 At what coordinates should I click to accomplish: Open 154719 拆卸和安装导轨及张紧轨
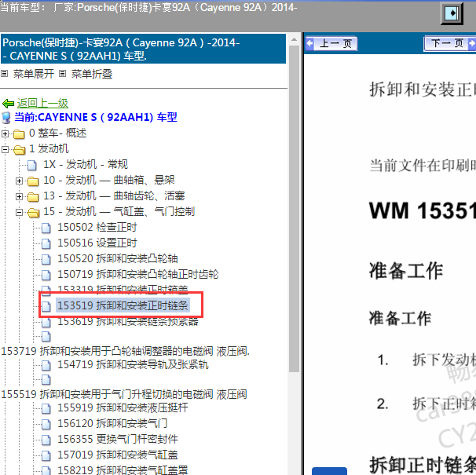tap(133, 365)
